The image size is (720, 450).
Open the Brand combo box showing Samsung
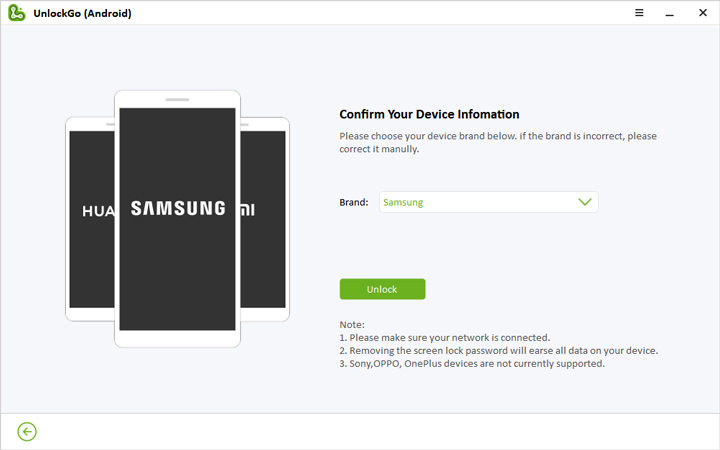[x=487, y=202]
